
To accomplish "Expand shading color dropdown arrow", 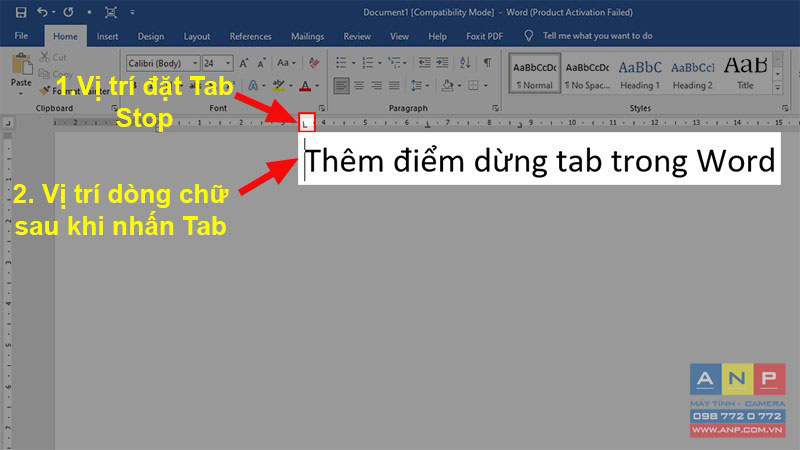I will point(459,86).
